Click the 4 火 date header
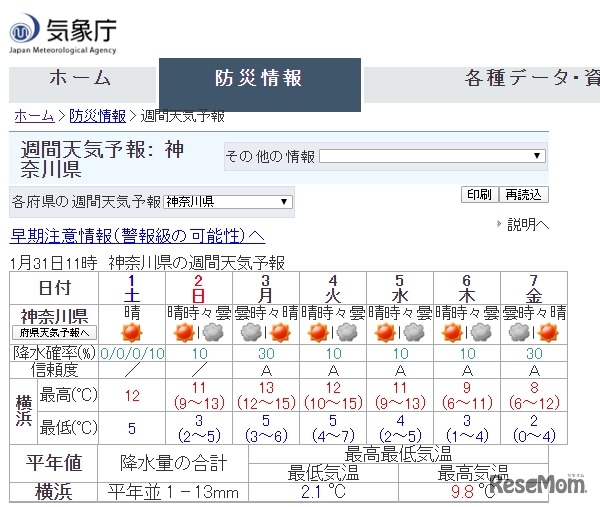Screen dimensions: 600x507 pyautogui.click(x=333, y=289)
